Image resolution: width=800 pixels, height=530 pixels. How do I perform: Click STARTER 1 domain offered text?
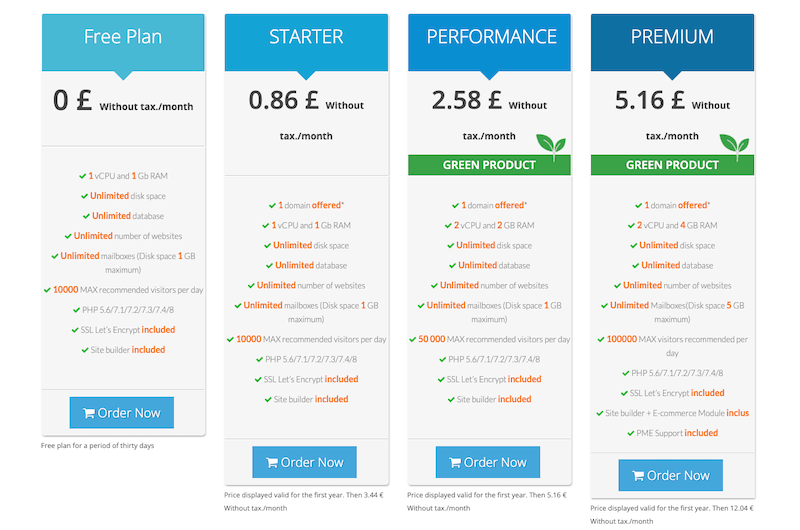311,205
